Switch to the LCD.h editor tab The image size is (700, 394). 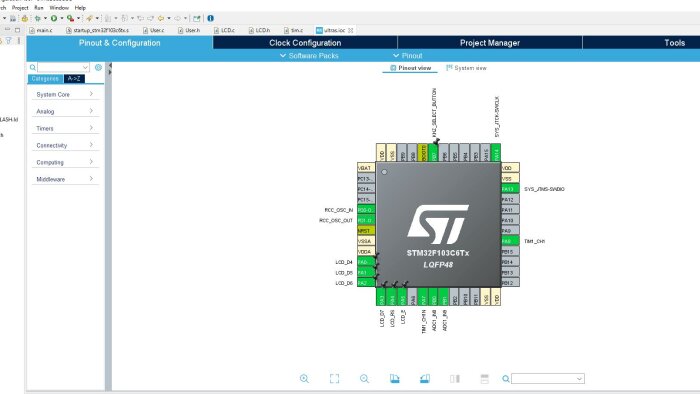(259, 30)
